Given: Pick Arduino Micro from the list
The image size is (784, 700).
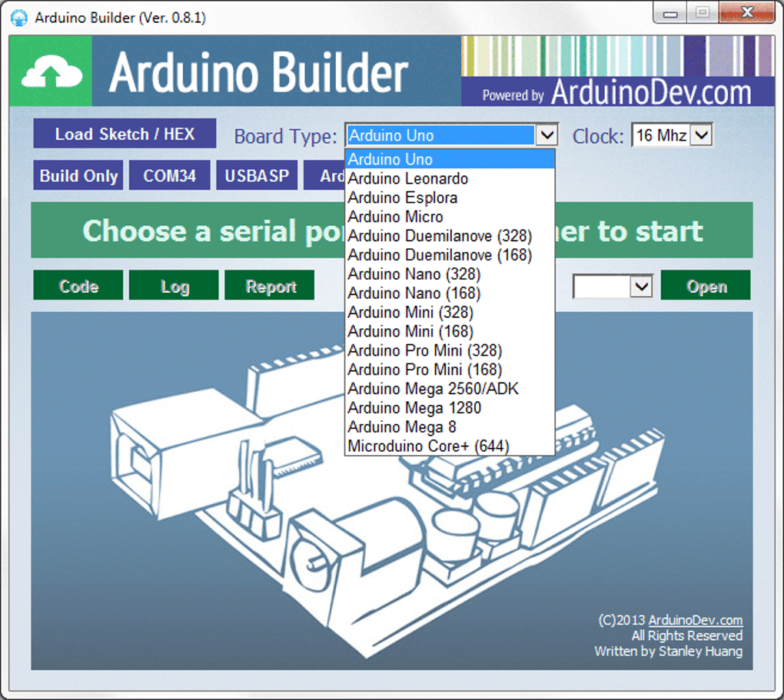Looking at the screenshot, I should click(450, 217).
